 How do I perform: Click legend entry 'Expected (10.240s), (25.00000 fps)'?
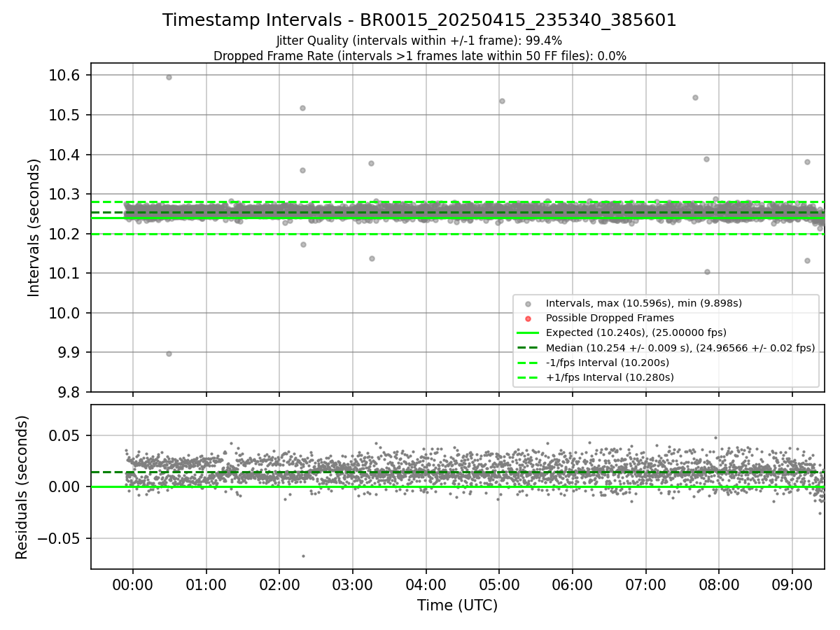636,332
